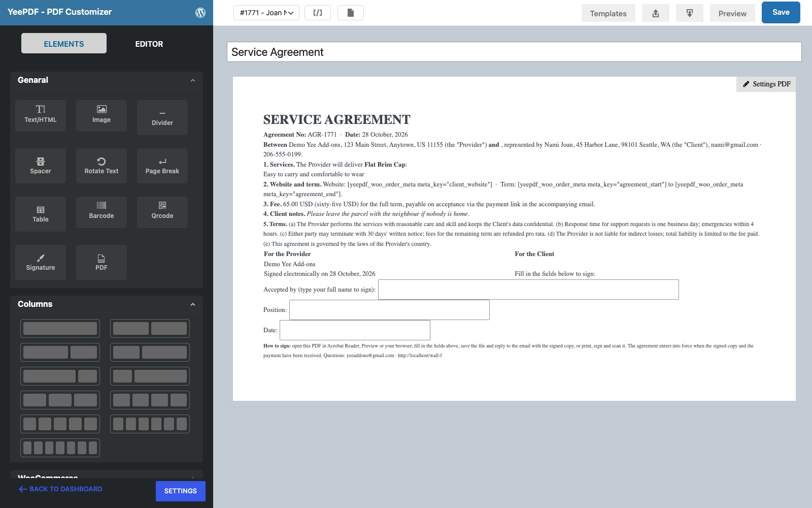Click the Accepted by full name field
This screenshot has width=812, height=508.
click(x=528, y=290)
